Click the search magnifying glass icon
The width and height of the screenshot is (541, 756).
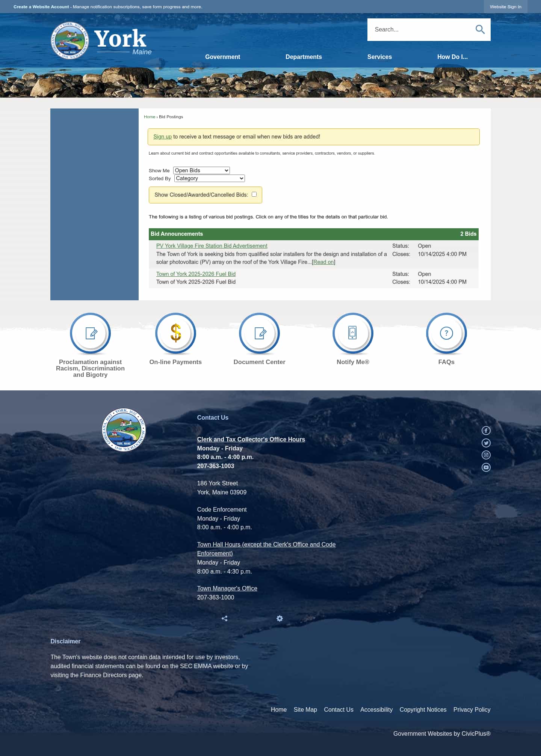[x=480, y=30]
